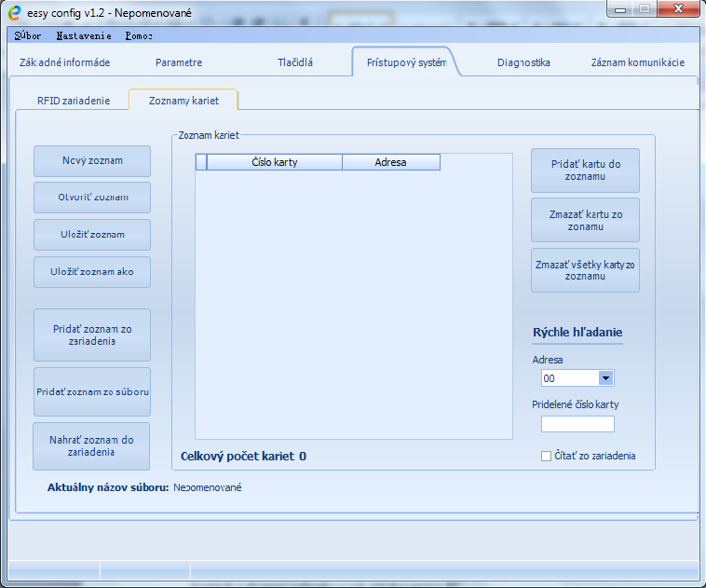Open the Záznam komunikácie tab

coord(638,62)
